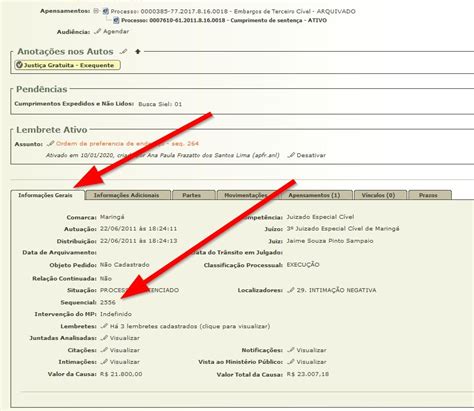Image resolution: width=474 pixels, height=411 pixels.
Task: Click pencil icon in Lembretes row
Action: pos(104,326)
